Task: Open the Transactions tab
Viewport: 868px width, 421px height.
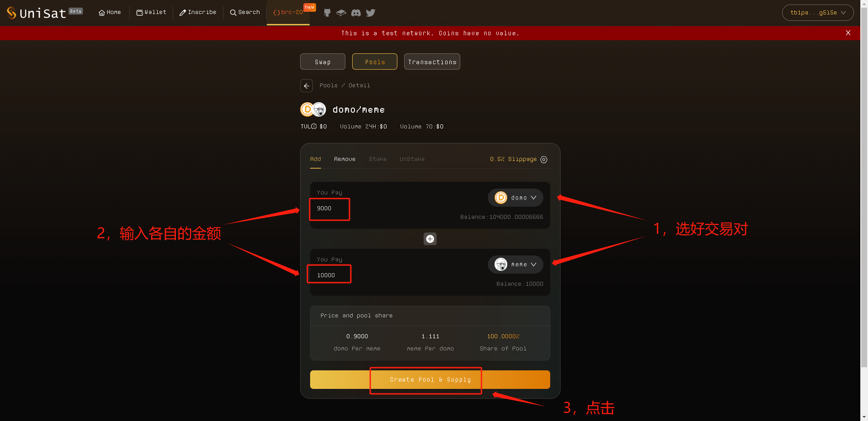Action: 432,61
